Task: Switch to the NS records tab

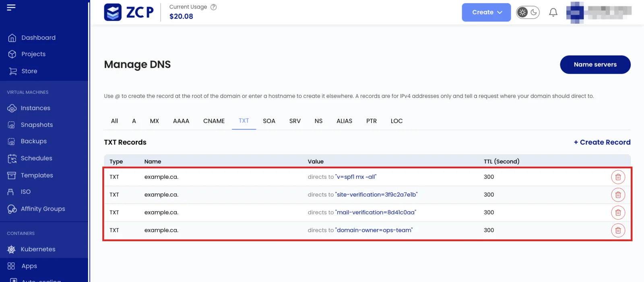Action: point(318,121)
